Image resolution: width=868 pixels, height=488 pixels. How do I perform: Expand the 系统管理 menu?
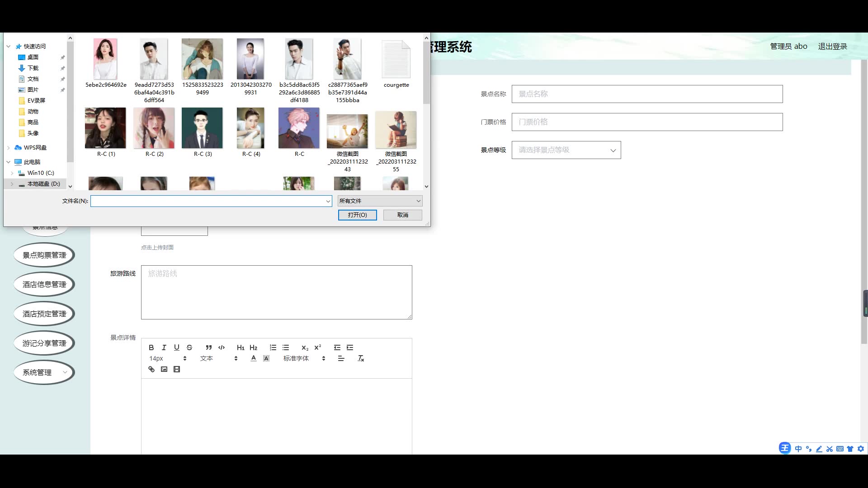click(44, 373)
